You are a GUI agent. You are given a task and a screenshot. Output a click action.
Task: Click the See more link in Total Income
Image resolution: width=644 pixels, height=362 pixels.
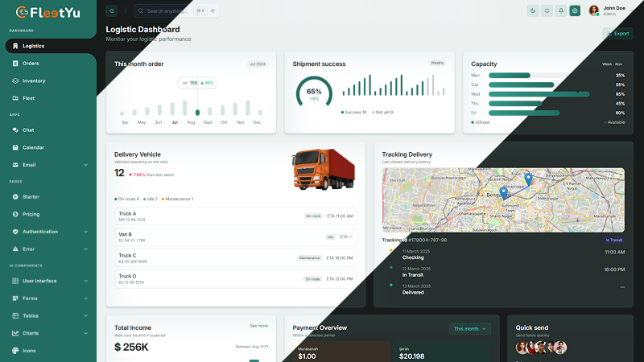pos(258,326)
